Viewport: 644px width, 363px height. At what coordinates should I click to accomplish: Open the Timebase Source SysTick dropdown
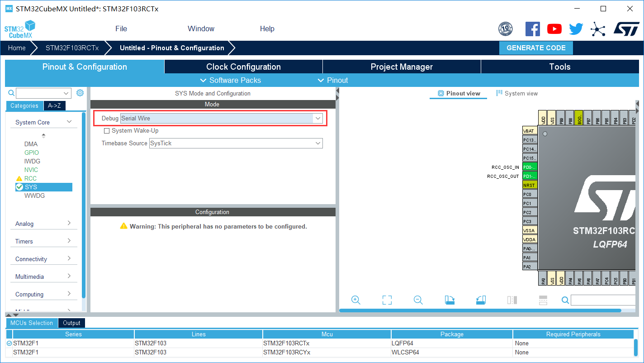point(318,143)
